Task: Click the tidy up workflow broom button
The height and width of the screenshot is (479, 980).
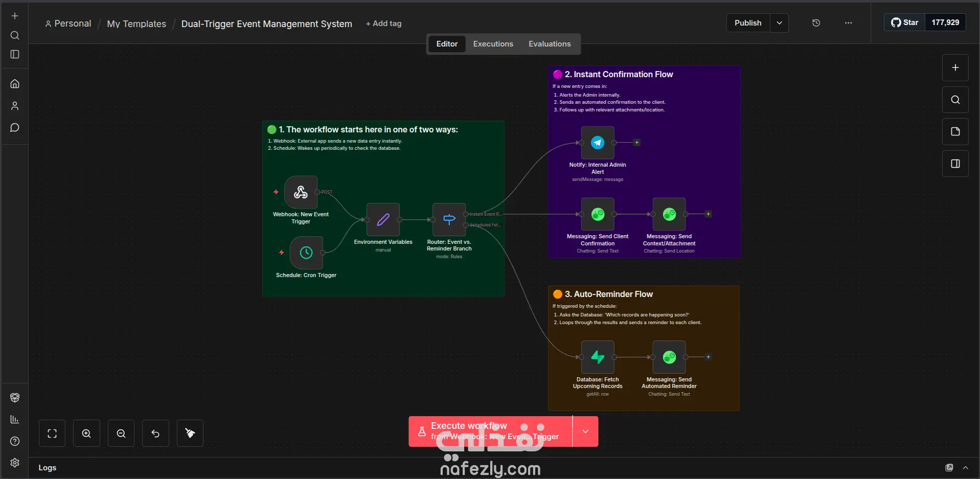Action: 190,434
